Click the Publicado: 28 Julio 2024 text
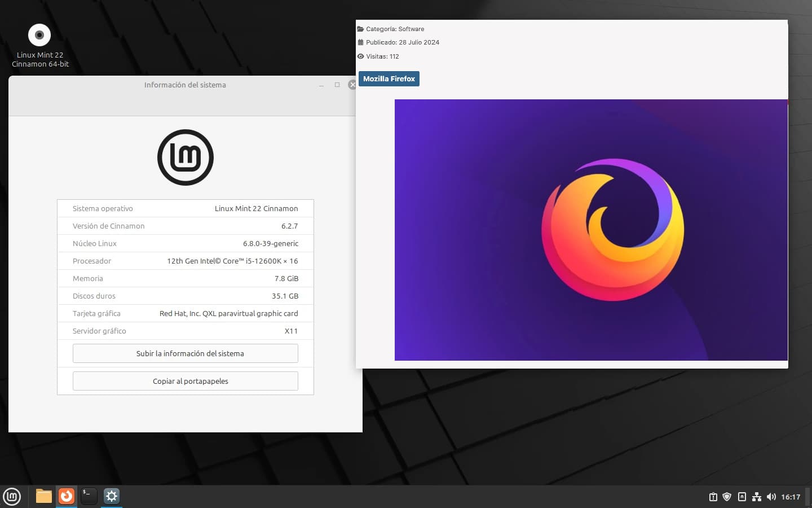Image resolution: width=812 pixels, height=508 pixels. [x=403, y=42]
